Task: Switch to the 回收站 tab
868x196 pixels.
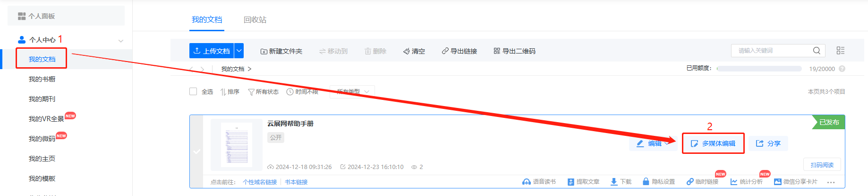Action: [255, 19]
